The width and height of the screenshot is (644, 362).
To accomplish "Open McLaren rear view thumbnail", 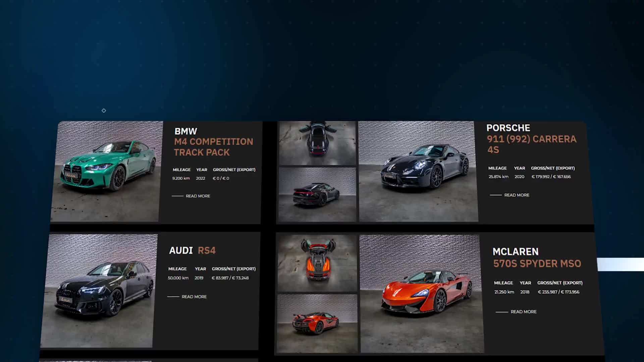I will point(317,323).
